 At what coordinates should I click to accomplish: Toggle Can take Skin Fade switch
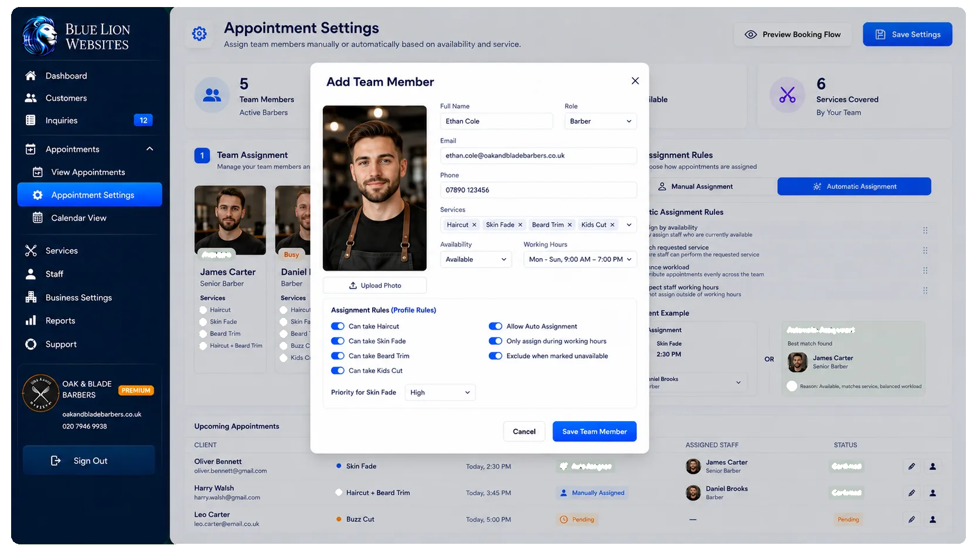[338, 341]
